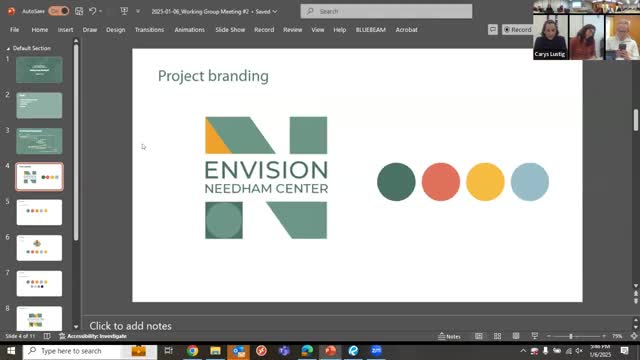Select the Envision Needham Center logo image

(x=266, y=178)
